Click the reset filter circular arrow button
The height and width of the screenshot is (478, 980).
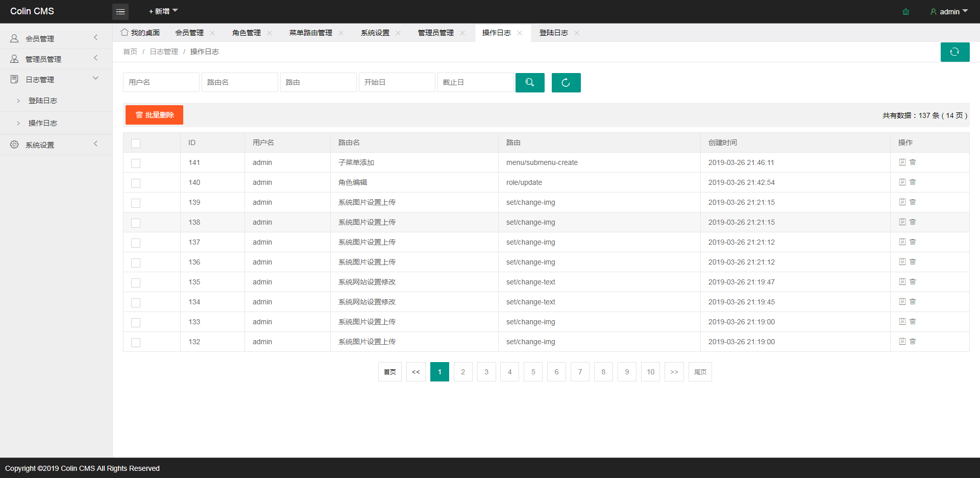tap(566, 82)
